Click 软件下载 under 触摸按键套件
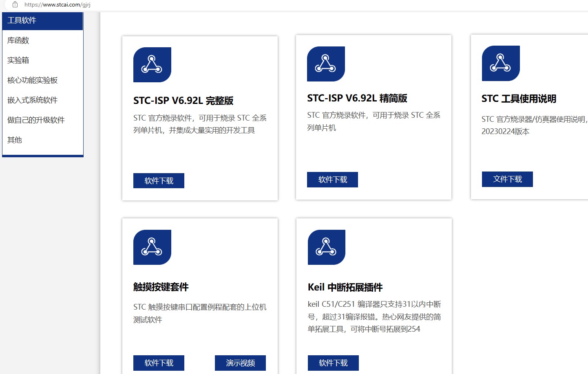The width and height of the screenshot is (588, 374). pos(159,363)
